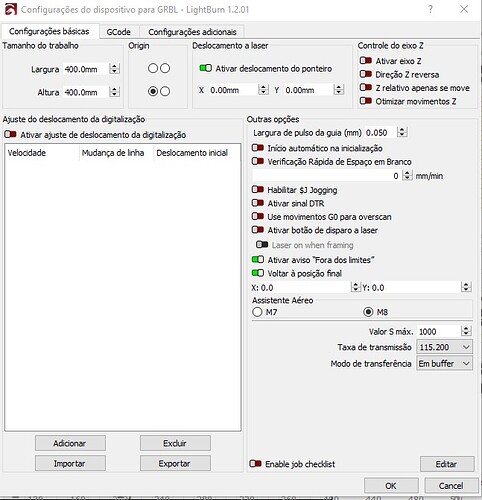Click the Excluir button
The height and width of the screenshot is (500, 482).
(175, 443)
